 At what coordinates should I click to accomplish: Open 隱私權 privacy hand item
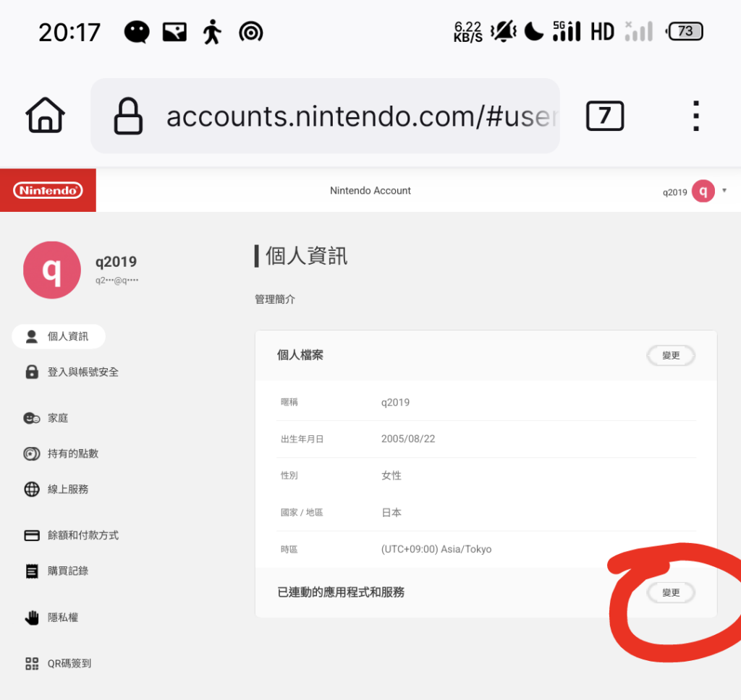pos(51,618)
